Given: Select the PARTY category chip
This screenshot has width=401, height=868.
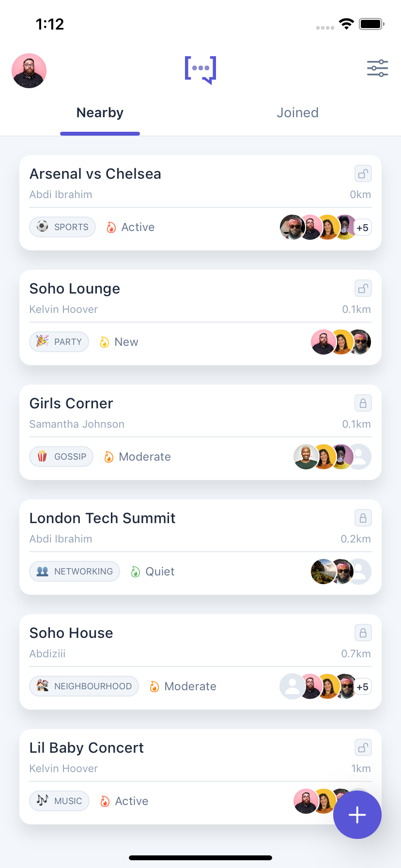Looking at the screenshot, I should tap(59, 342).
